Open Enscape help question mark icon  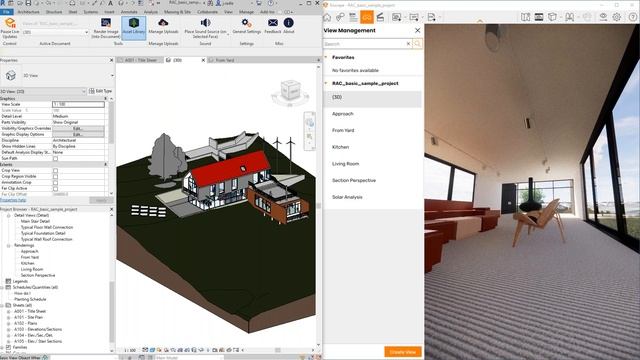coord(633,17)
